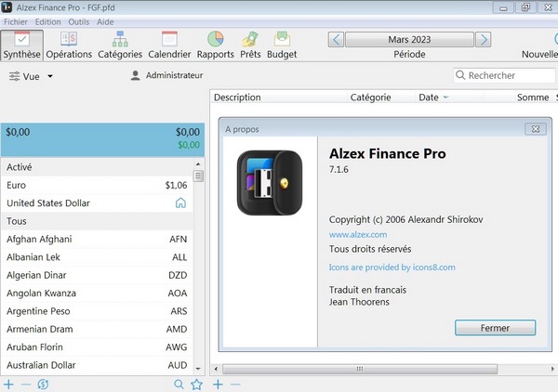Click the magnifier icon below currency list
The image size is (558, 392).
click(179, 385)
